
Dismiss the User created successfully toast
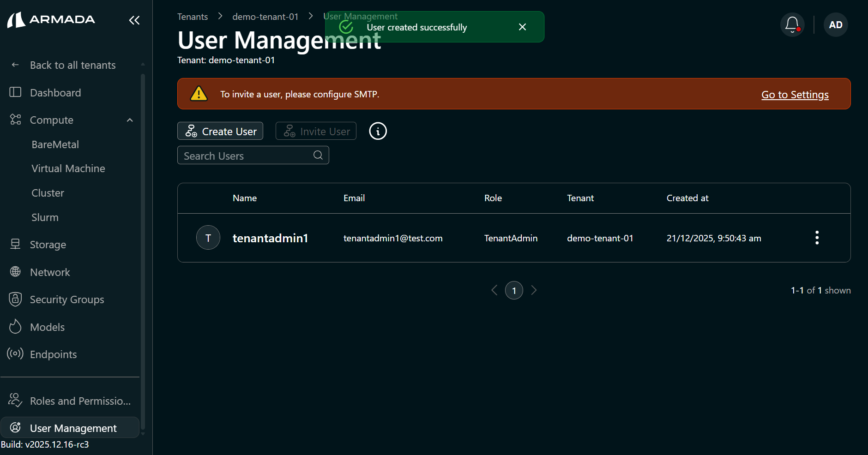(522, 27)
